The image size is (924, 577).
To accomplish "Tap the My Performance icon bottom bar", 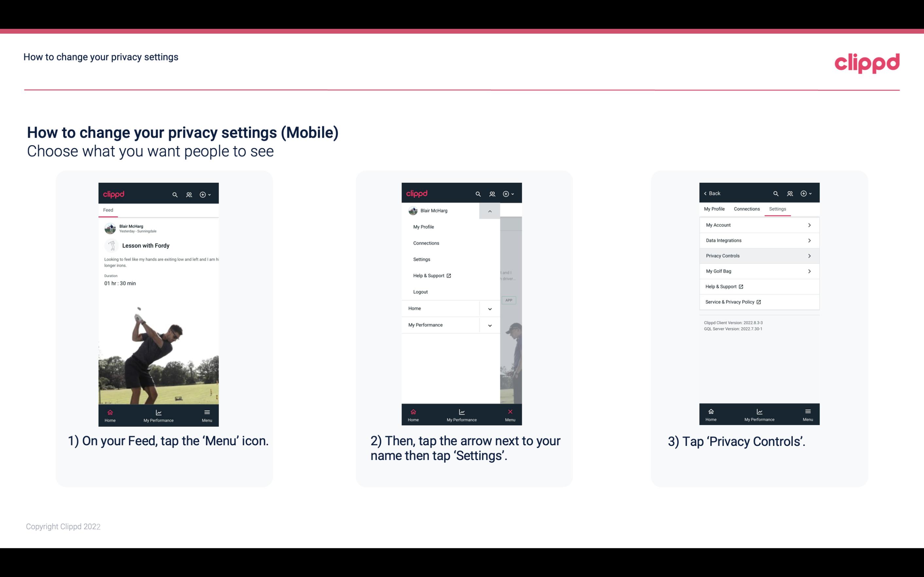I will pos(158,415).
